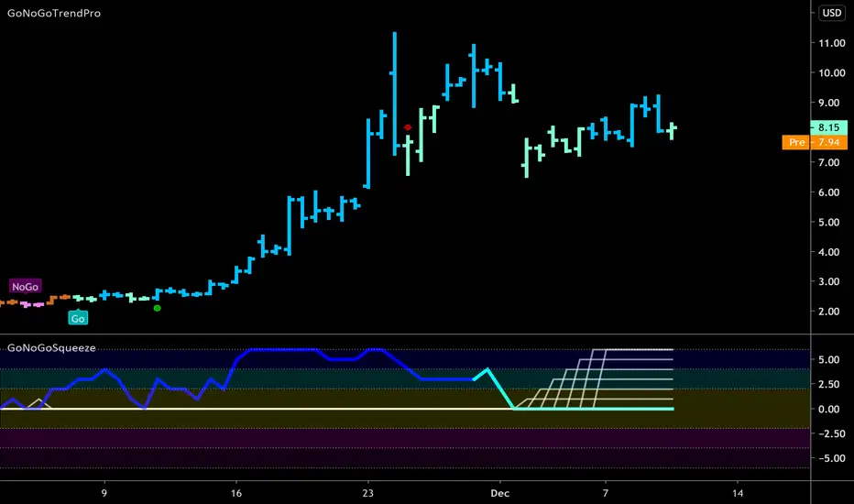The image size is (854, 504).
Task: Click the 16 date axis label
Action: (x=235, y=493)
